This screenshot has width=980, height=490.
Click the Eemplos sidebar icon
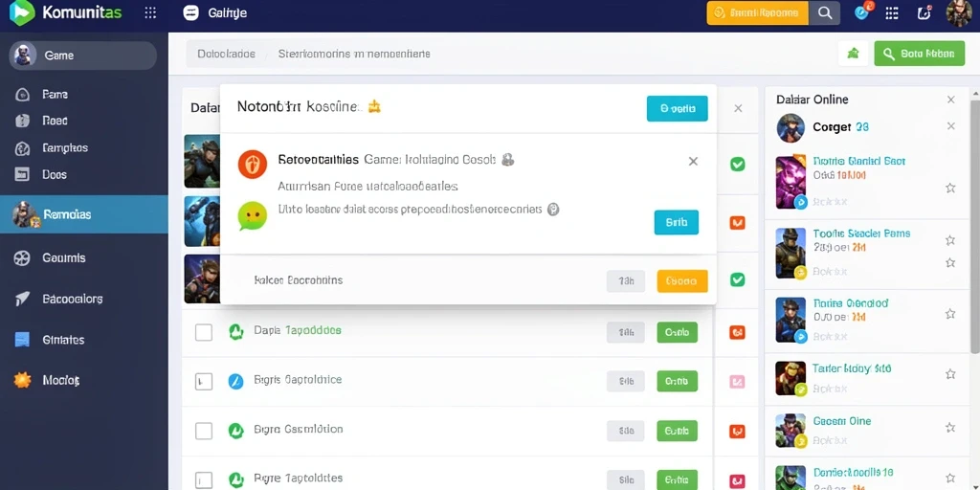pos(22,148)
